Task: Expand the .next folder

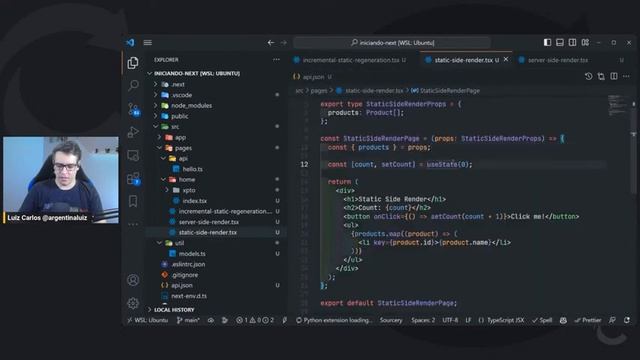Action: click(178, 84)
